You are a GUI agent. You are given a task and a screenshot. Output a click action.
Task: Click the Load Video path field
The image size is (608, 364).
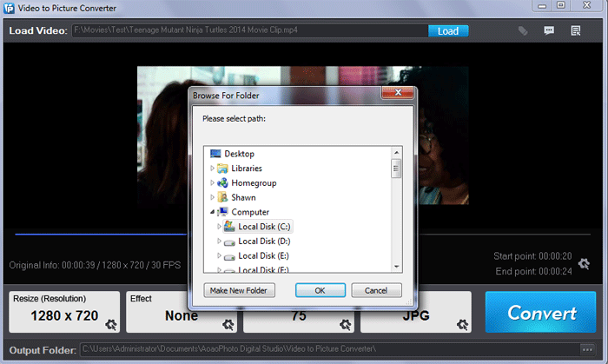point(250,30)
